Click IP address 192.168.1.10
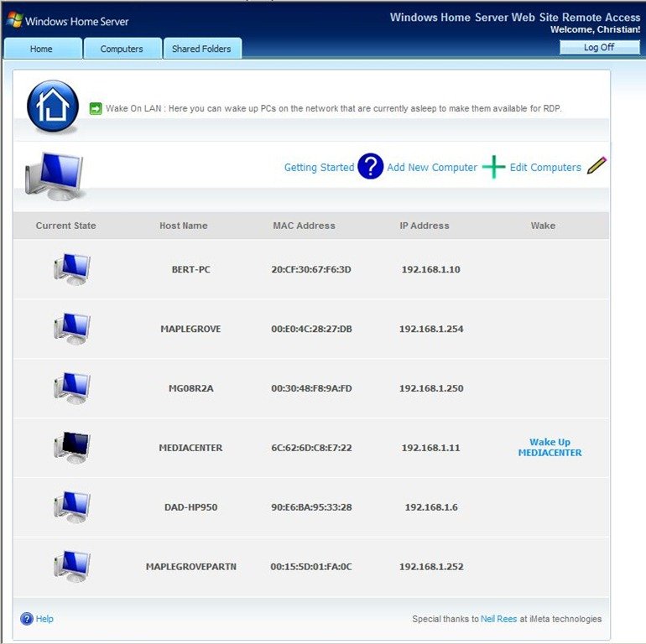 pyautogui.click(x=431, y=269)
